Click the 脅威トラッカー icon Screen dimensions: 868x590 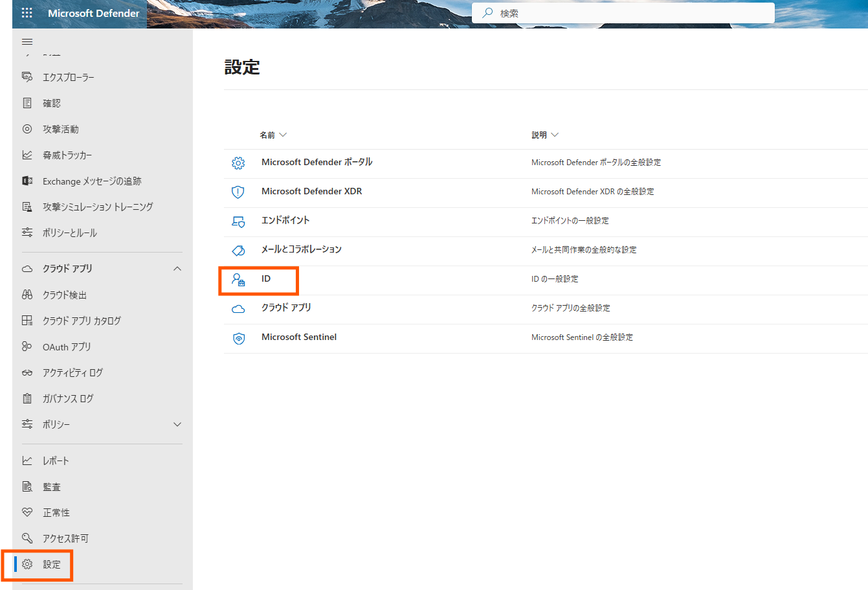click(x=27, y=154)
